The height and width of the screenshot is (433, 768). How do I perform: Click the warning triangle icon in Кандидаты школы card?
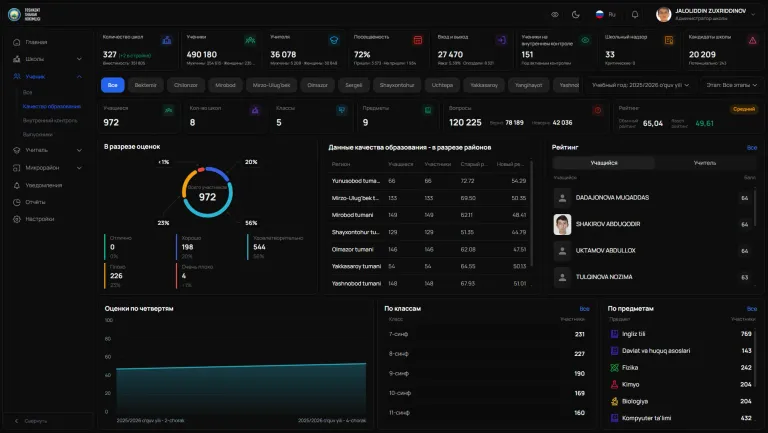[x=753, y=40]
